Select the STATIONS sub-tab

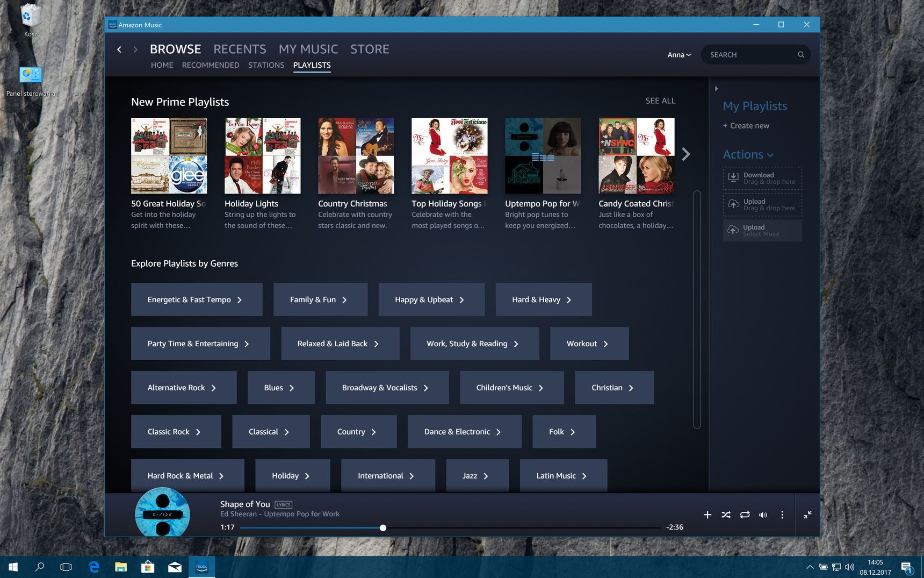pyautogui.click(x=266, y=65)
